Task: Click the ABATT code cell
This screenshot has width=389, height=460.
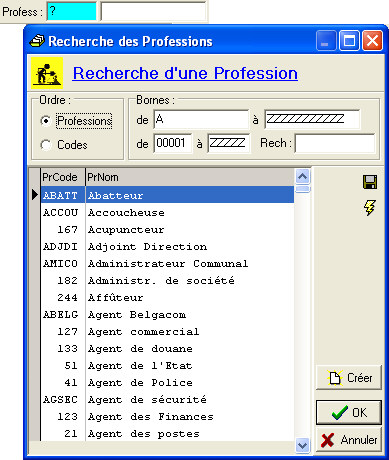Action: [x=63, y=195]
